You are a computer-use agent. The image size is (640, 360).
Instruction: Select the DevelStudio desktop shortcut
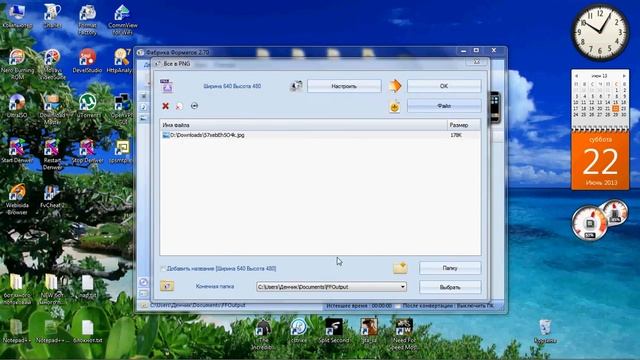click(87, 61)
